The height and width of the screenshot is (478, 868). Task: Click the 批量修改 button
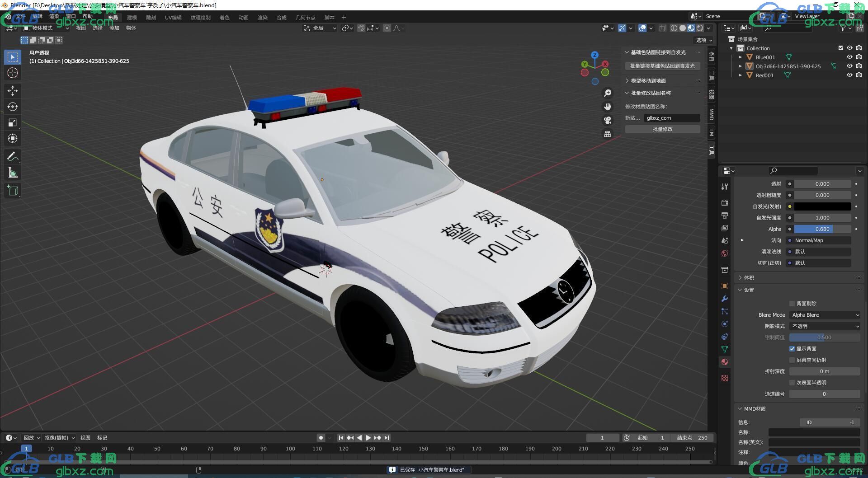coord(662,129)
